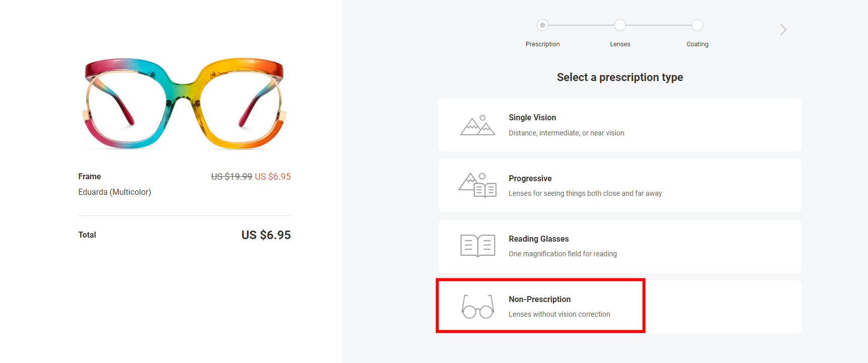The image size is (868, 363).
Task: Choose the Single Vision title
Action: pos(532,117)
